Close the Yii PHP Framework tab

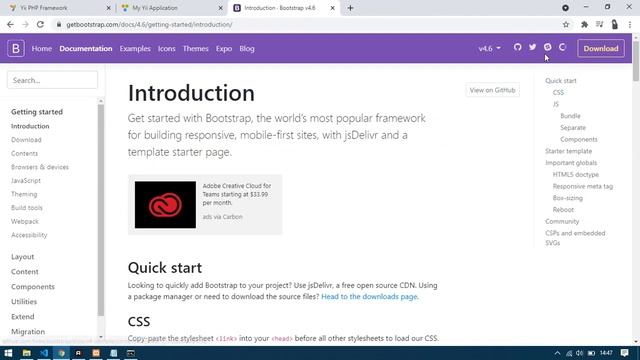click(109, 8)
